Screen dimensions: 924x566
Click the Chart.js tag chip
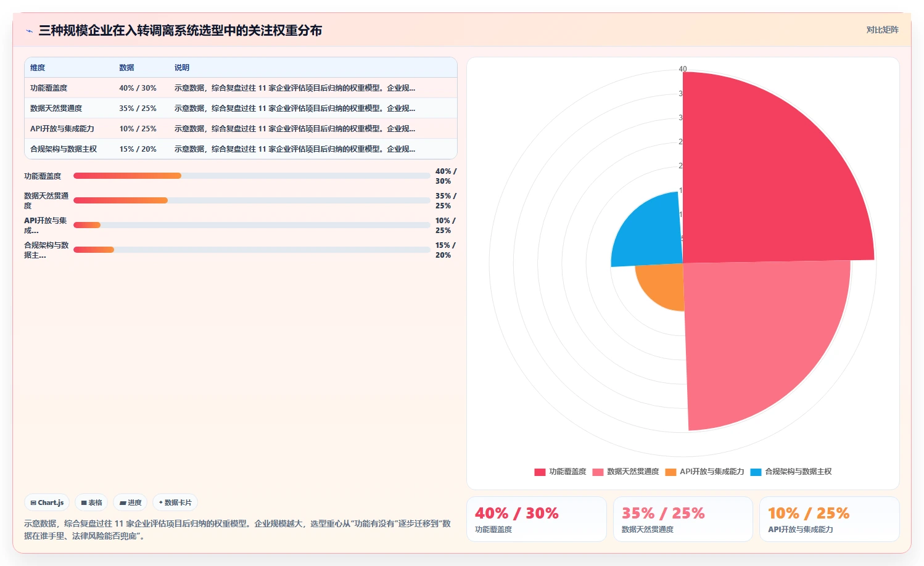tap(47, 502)
